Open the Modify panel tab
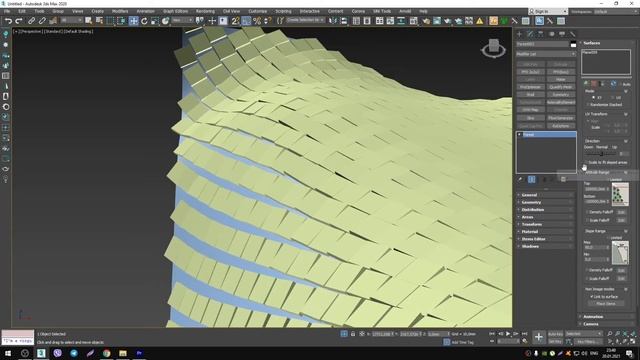The width and height of the screenshot is (640, 360). tap(530, 34)
